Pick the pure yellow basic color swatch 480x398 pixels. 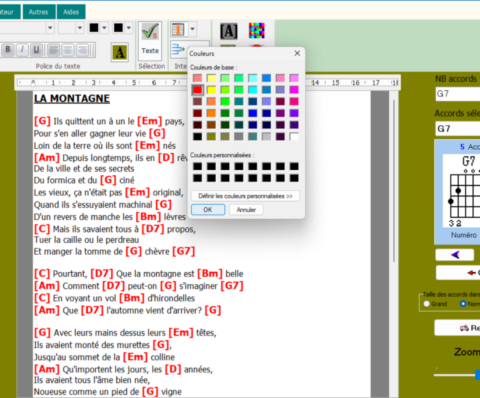(211, 90)
